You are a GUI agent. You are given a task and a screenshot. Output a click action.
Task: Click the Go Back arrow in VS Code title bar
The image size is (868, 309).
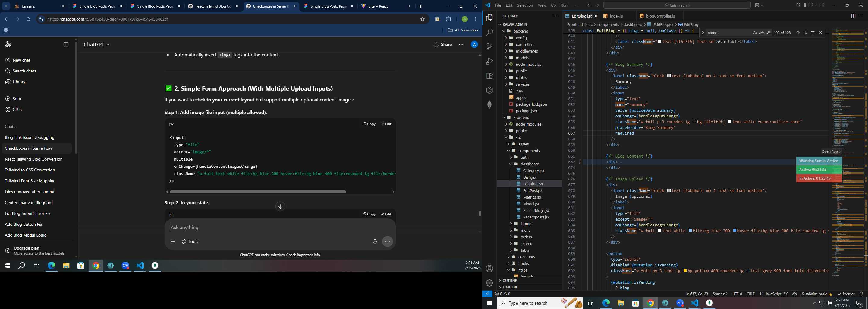point(589,5)
